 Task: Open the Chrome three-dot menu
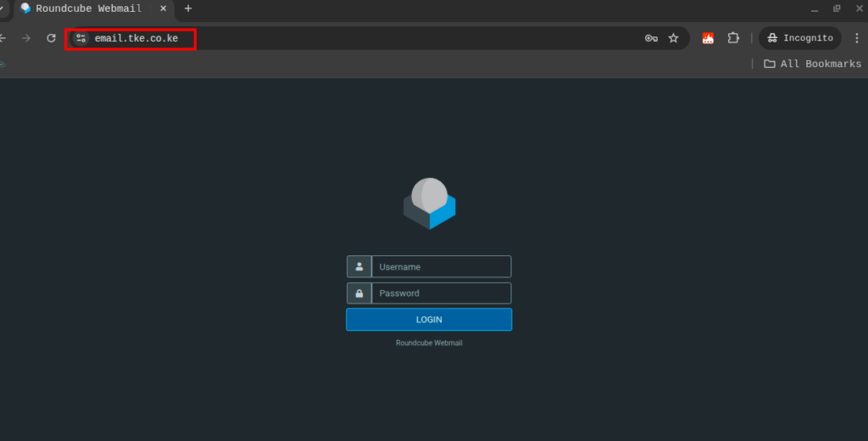[x=858, y=38]
